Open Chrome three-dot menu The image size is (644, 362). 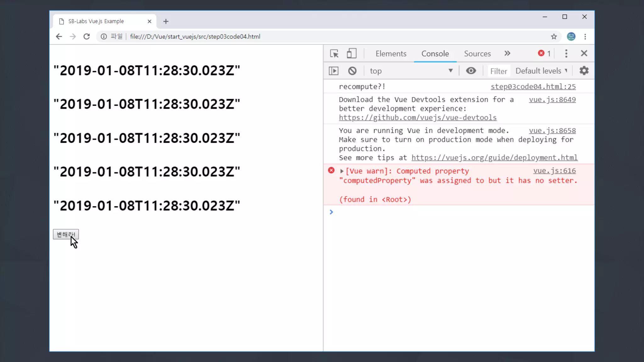click(x=585, y=37)
